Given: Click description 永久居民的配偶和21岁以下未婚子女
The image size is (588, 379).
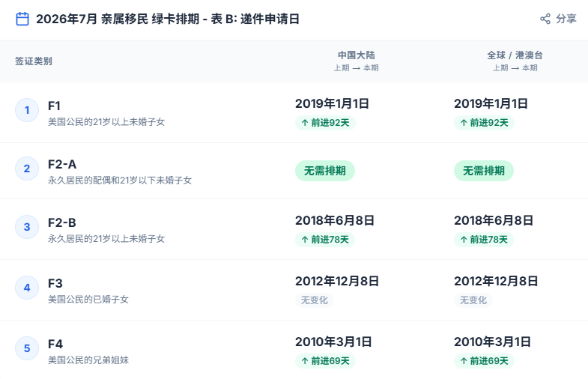Looking at the screenshot, I should click(120, 181).
